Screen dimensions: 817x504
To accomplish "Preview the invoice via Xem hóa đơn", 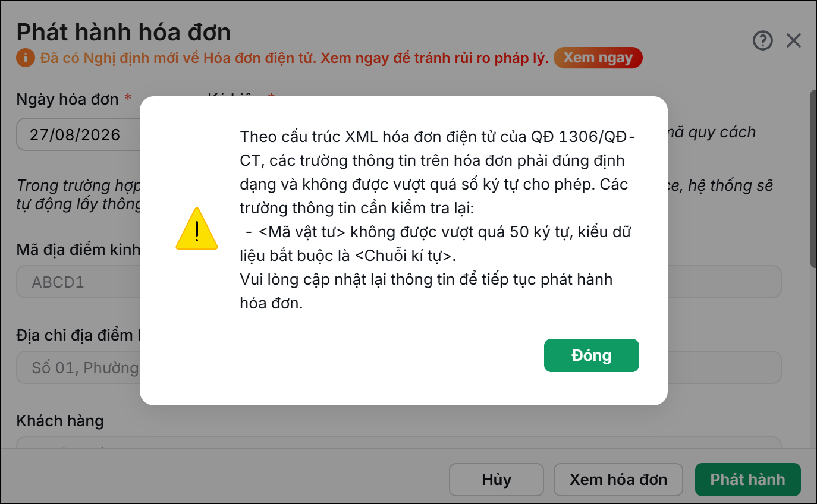I will [618, 480].
